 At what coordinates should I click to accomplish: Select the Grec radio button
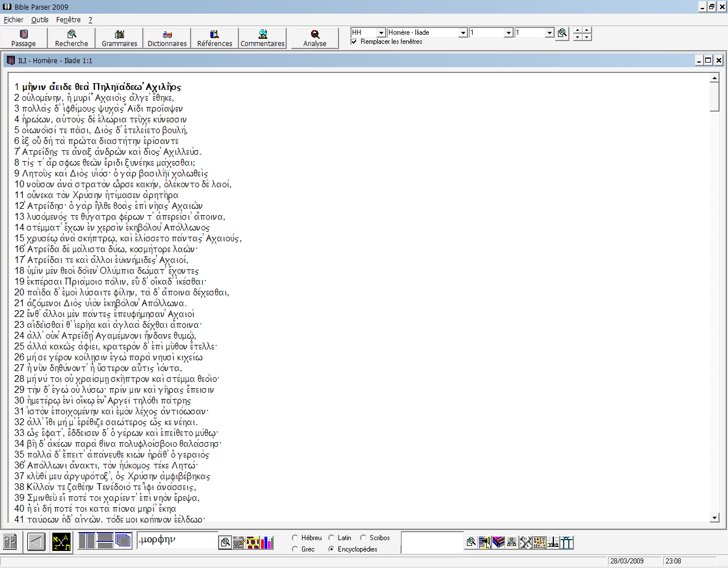tap(295, 549)
